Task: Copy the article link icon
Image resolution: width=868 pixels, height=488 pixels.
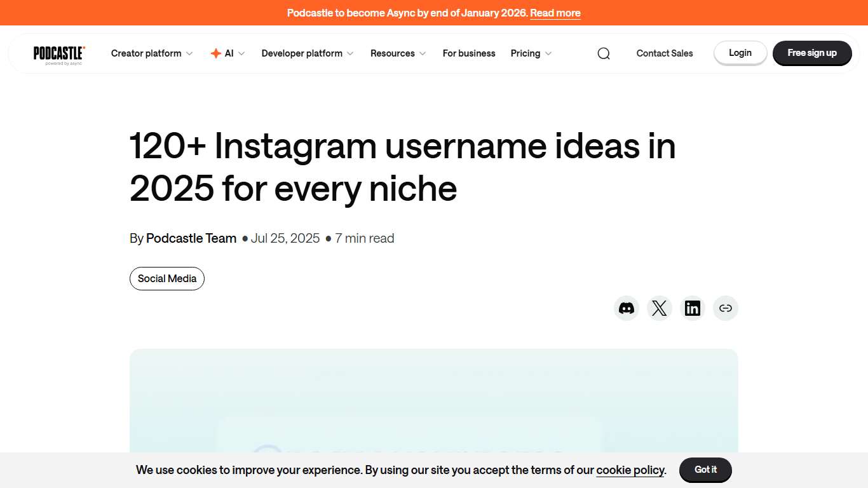Action: 726,308
